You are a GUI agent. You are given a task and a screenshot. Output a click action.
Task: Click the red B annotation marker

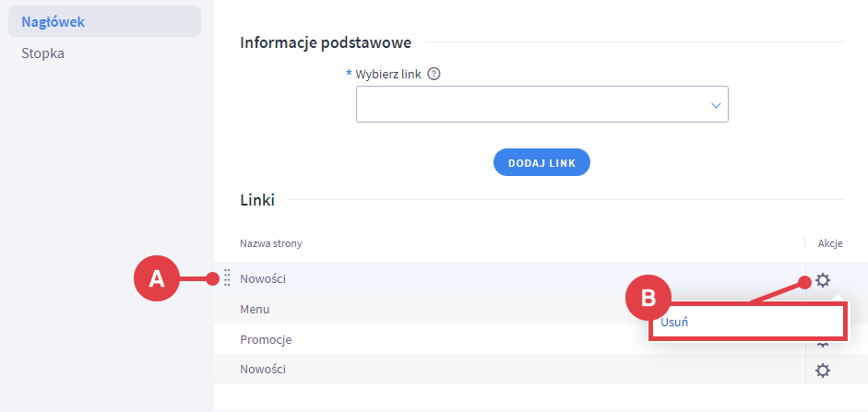648,298
